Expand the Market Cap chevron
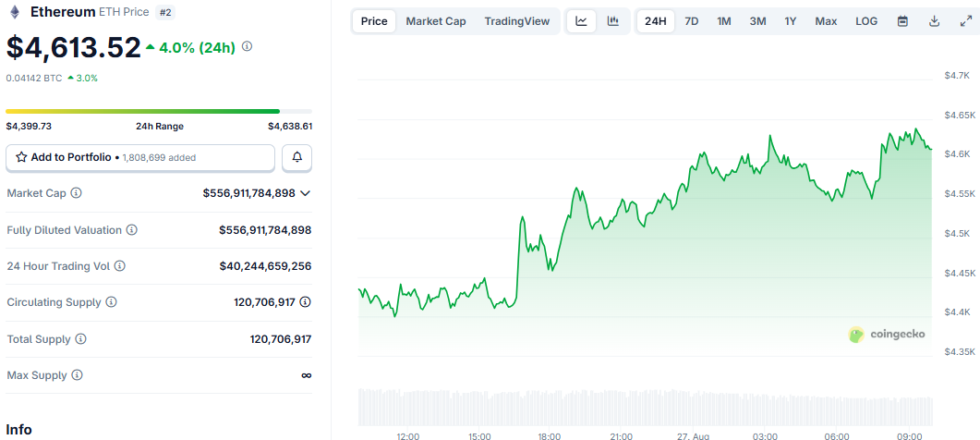 click(x=305, y=193)
